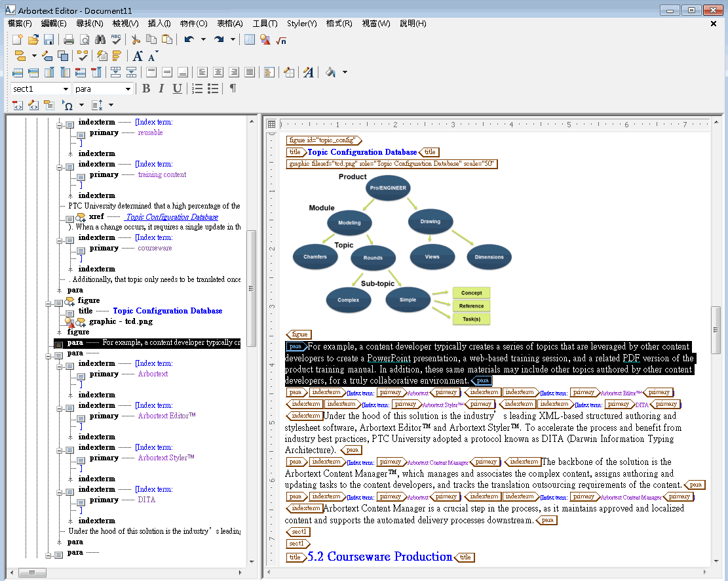This screenshot has width=728, height=581.
Task: Justify text with the full alignment icon
Action: coord(249,72)
